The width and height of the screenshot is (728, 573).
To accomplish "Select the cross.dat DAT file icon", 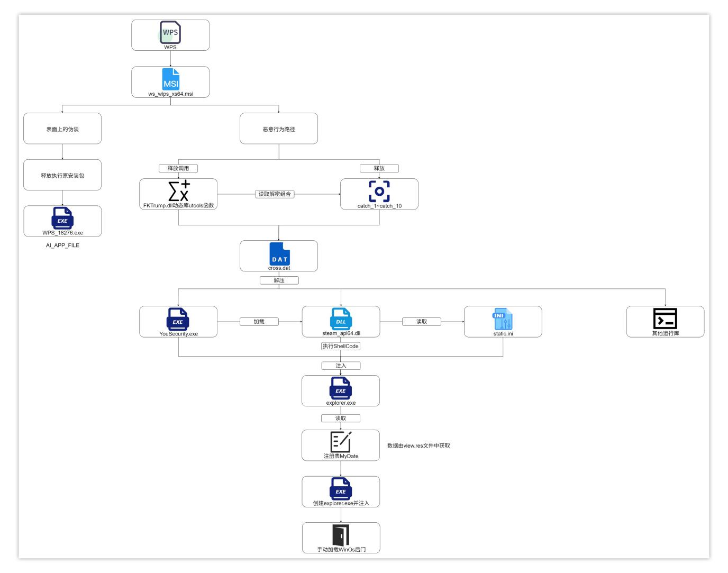I will [279, 253].
